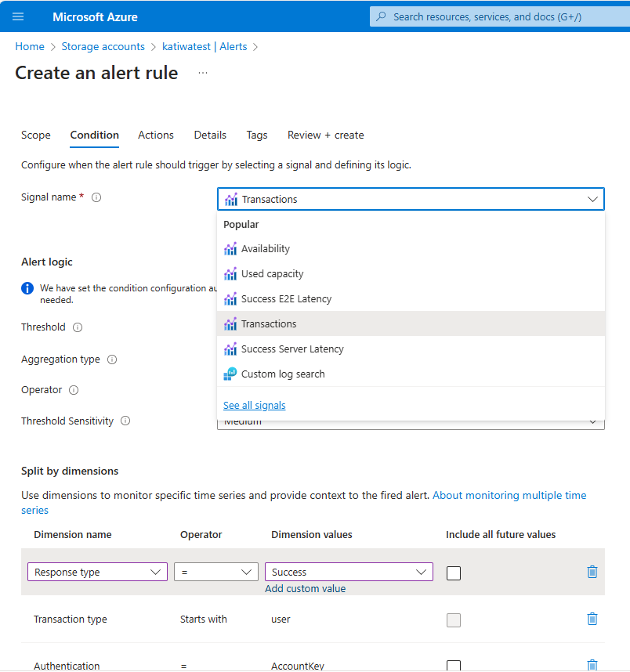Click the 'user' dimension value

coord(281,619)
